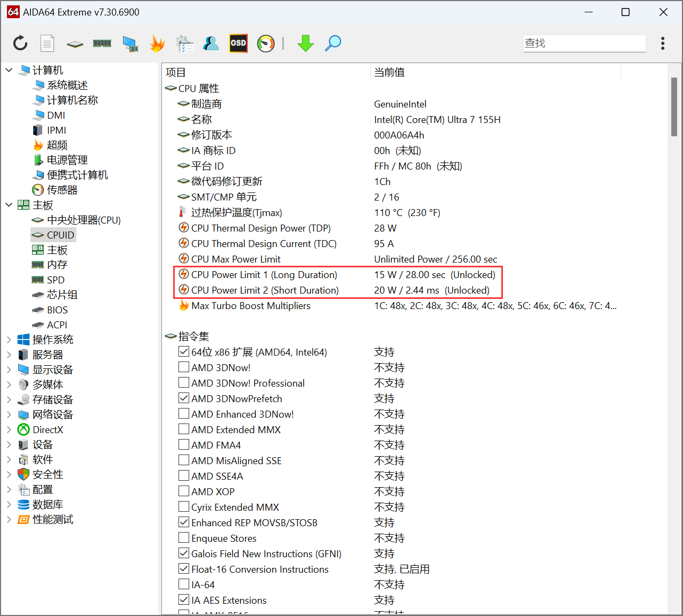
Task: Open the sensor gauge toolbar icon
Action: (x=266, y=43)
